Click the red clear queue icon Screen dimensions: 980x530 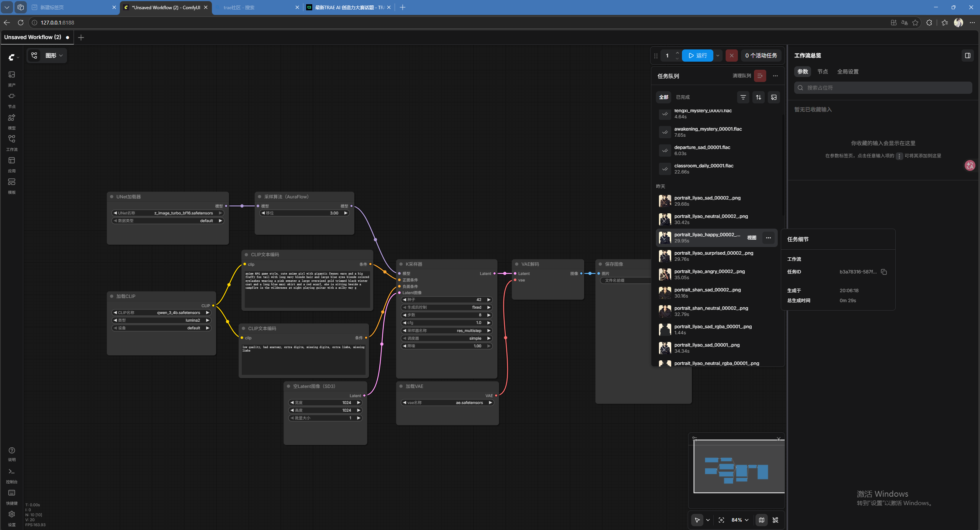tap(760, 76)
